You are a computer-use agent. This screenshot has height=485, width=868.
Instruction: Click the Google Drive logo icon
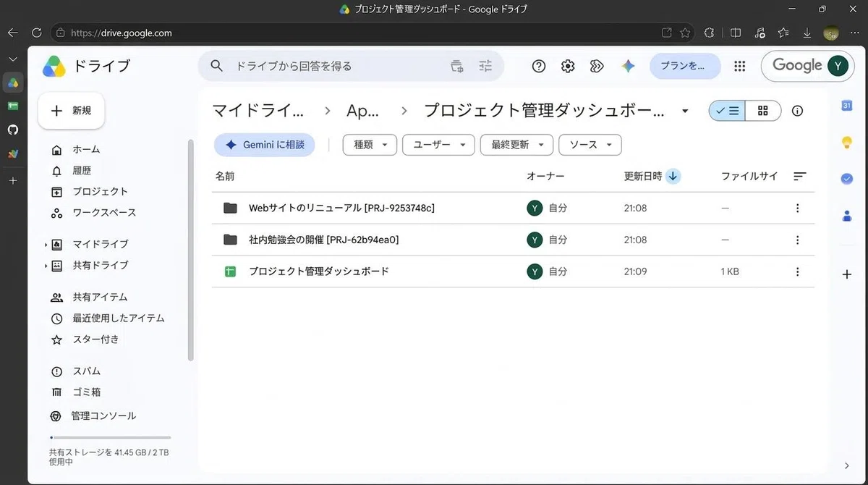point(54,66)
